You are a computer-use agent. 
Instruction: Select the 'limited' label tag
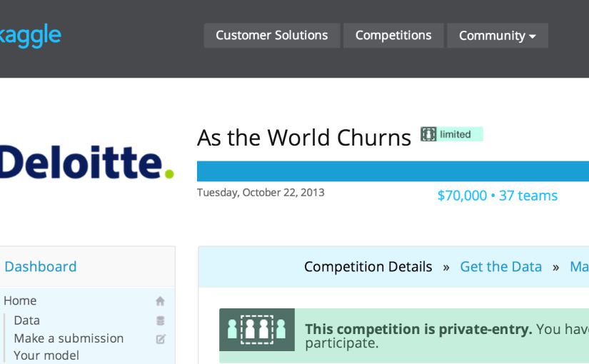click(x=455, y=134)
